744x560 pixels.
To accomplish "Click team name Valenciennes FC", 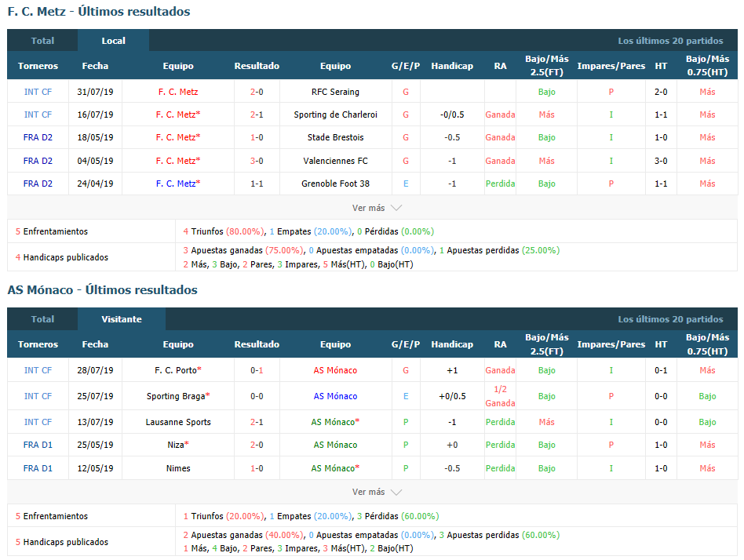I will click(335, 161).
